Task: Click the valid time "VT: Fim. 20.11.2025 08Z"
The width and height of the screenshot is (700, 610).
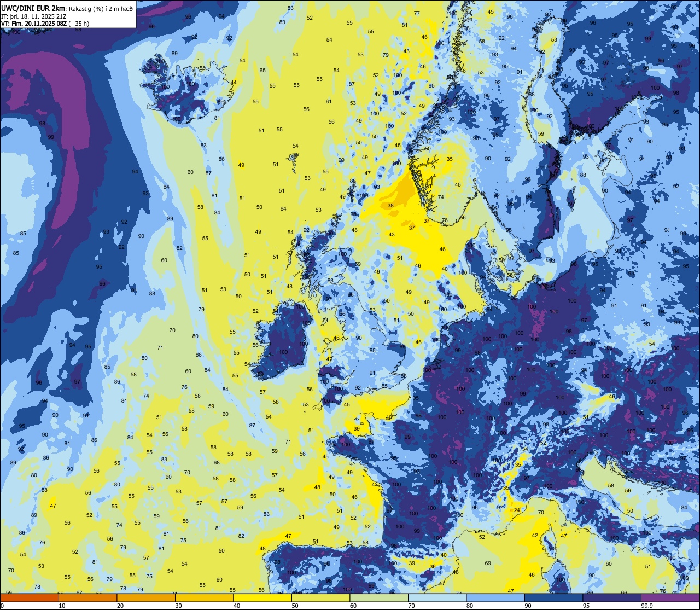Action: tap(34, 24)
